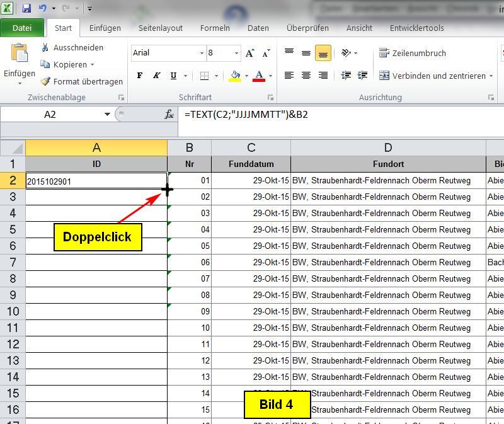Image resolution: width=504 pixels, height=424 pixels.
Task: Toggle Zeilenumbruch text wrapping
Action: pyautogui.click(x=412, y=54)
